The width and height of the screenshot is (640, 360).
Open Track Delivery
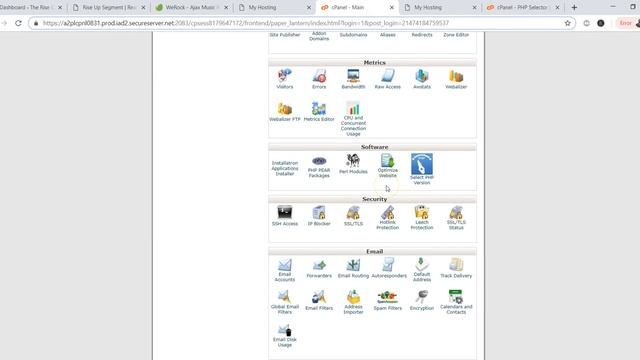[456, 269]
